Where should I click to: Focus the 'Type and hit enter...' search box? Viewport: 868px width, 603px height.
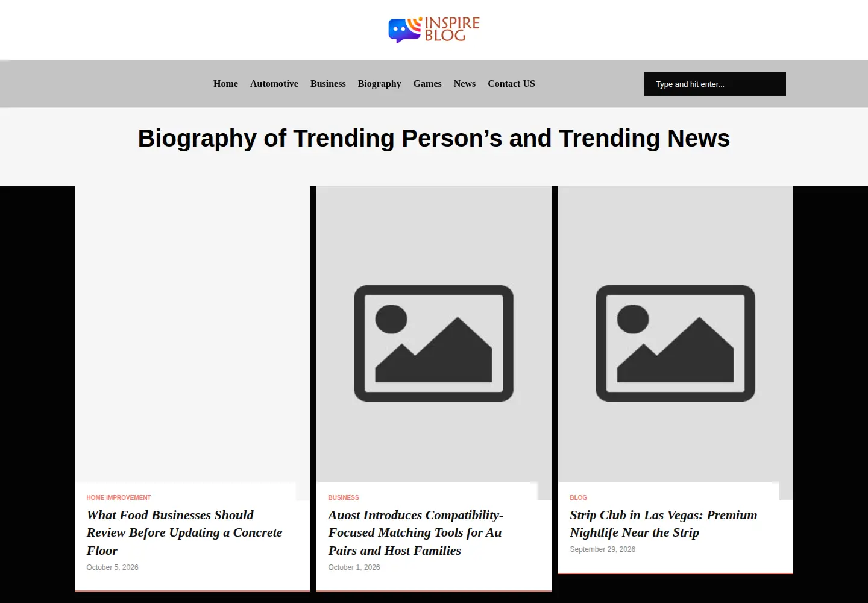(x=715, y=84)
